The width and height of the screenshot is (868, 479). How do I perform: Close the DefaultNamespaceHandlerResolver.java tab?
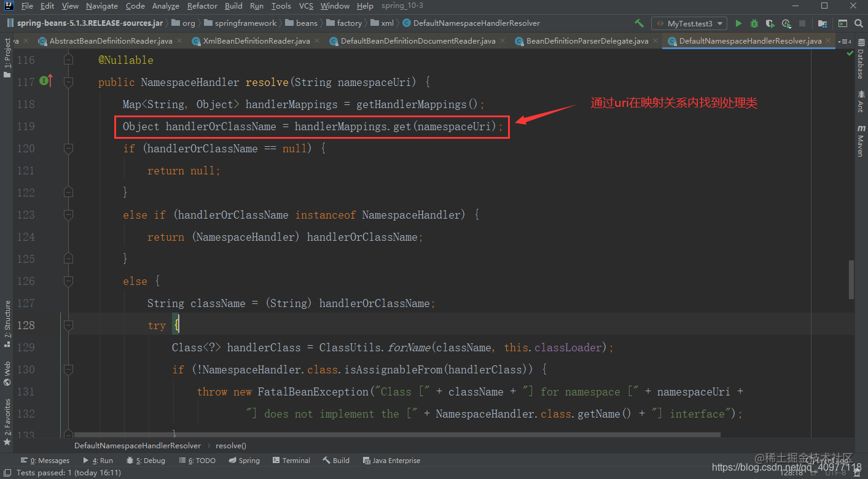tap(829, 41)
